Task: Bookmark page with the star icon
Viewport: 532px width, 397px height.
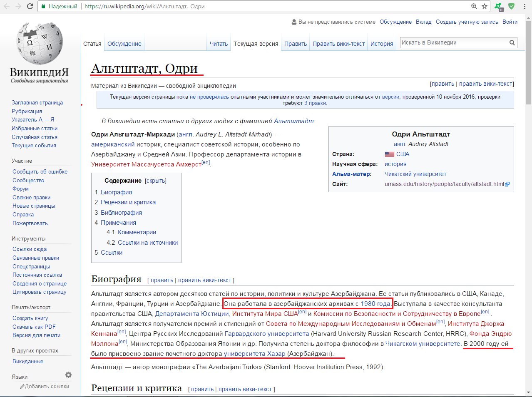Action: point(485,6)
